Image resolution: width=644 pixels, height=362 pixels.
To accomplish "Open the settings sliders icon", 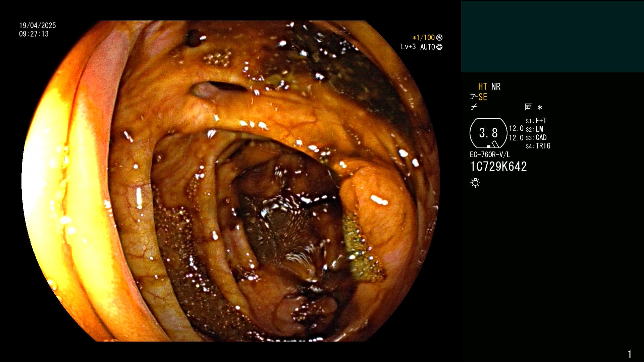I will [529, 107].
